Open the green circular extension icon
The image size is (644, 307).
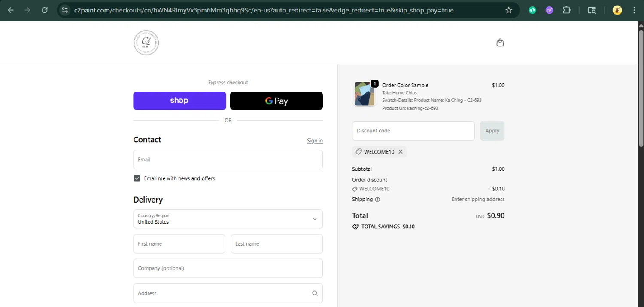pos(532,10)
